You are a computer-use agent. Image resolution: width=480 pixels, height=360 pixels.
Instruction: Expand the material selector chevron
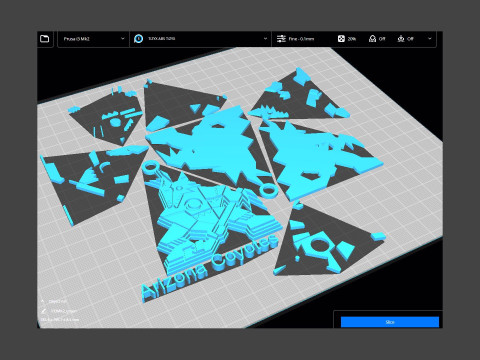click(x=265, y=39)
